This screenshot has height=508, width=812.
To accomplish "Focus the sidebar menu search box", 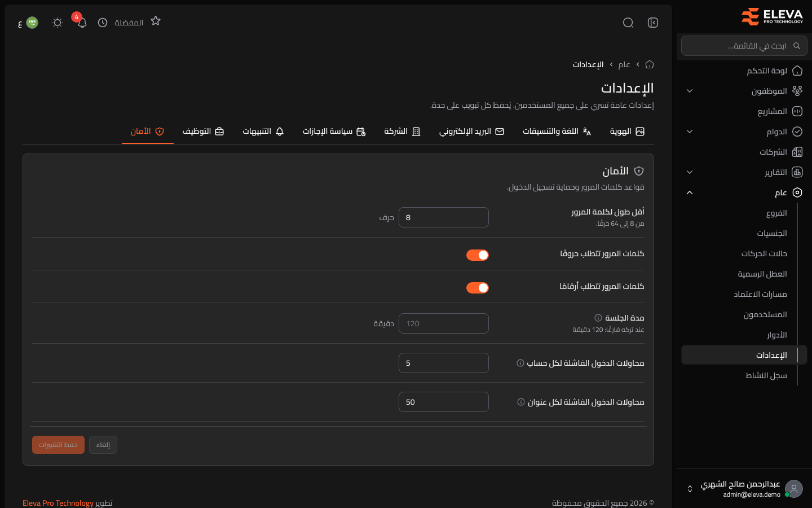I will tap(744, 46).
